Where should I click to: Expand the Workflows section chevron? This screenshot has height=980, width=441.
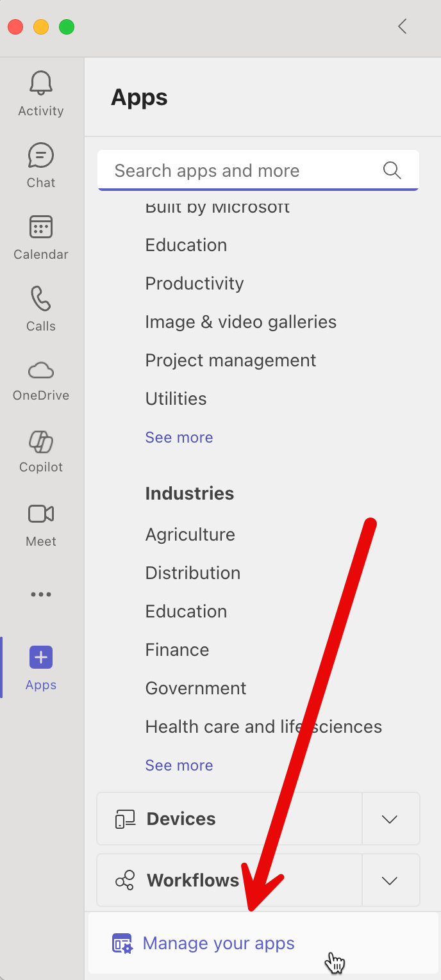pos(390,881)
